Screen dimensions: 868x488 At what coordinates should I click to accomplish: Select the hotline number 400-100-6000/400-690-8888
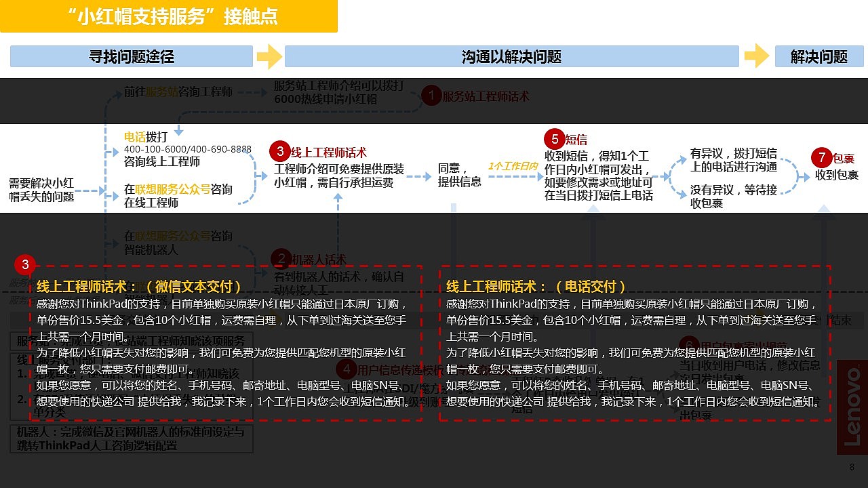(188, 149)
